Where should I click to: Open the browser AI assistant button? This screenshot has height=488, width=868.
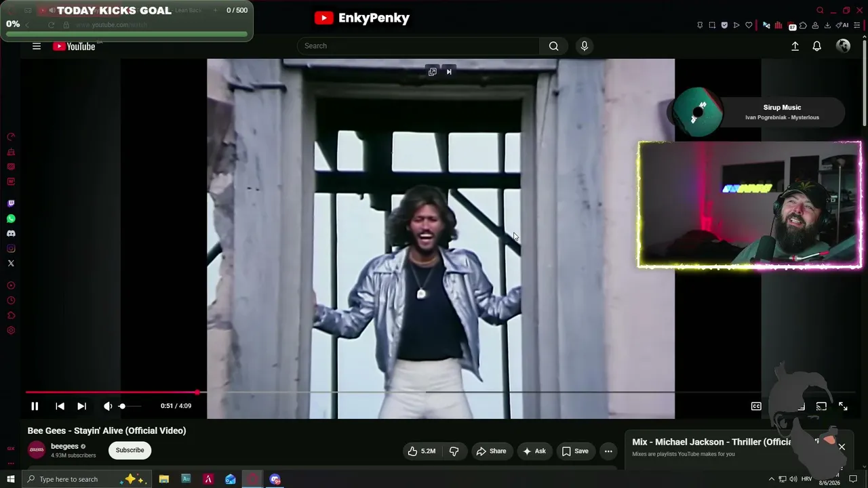(x=844, y=25)
